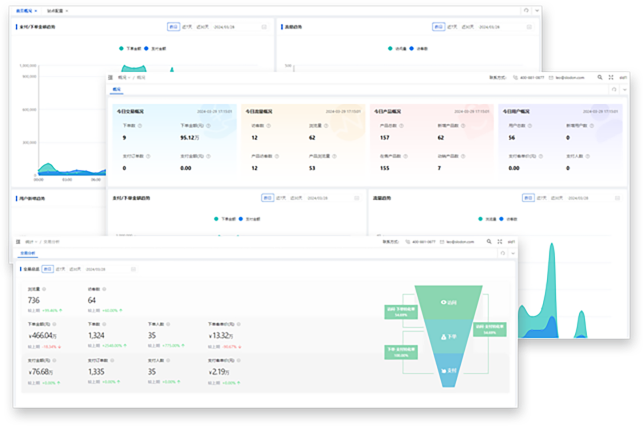Click the hamburger menu icon in overview window
This screenshot has height=426, width=643.
tap(110, 77)
